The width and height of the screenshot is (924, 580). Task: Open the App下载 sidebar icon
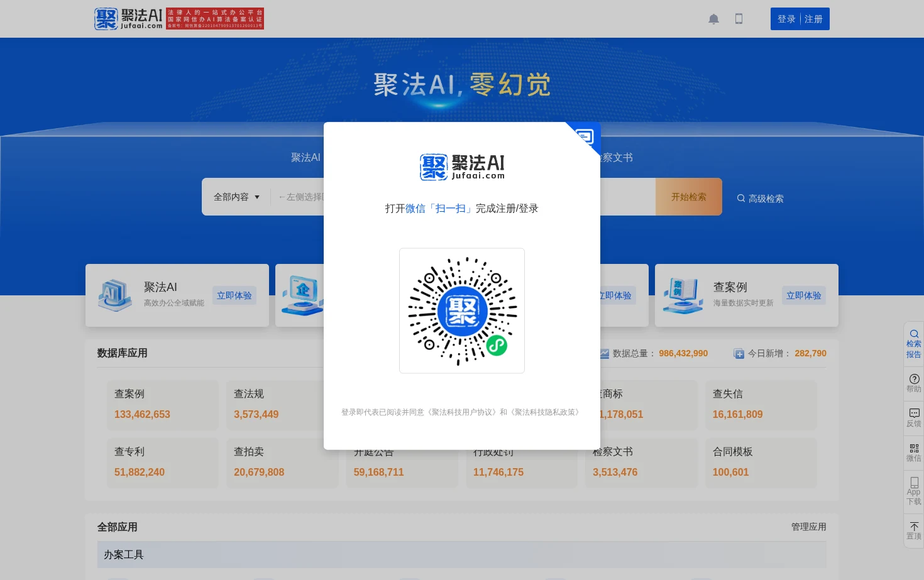(914, 491)
